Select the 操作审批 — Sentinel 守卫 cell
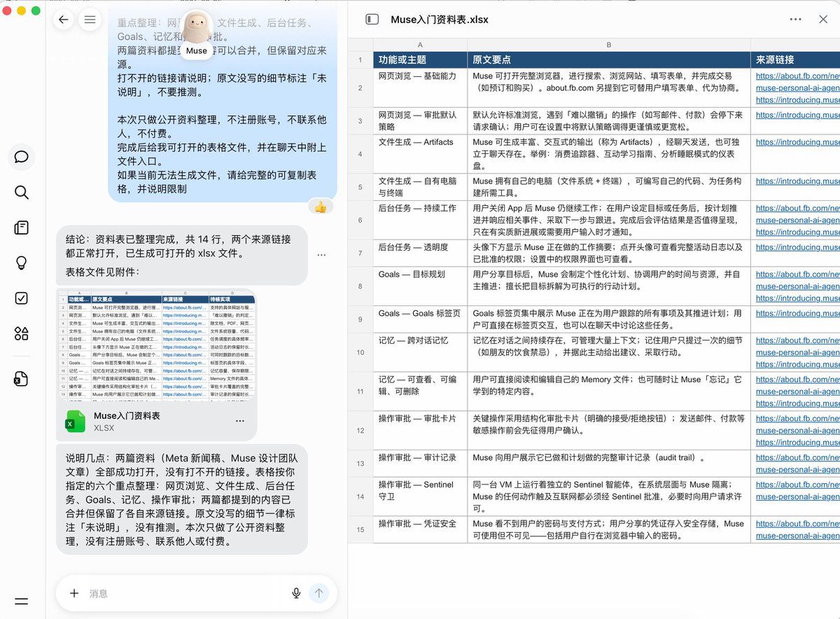Screen dimensions: 840x619 (x=420, y=496)
